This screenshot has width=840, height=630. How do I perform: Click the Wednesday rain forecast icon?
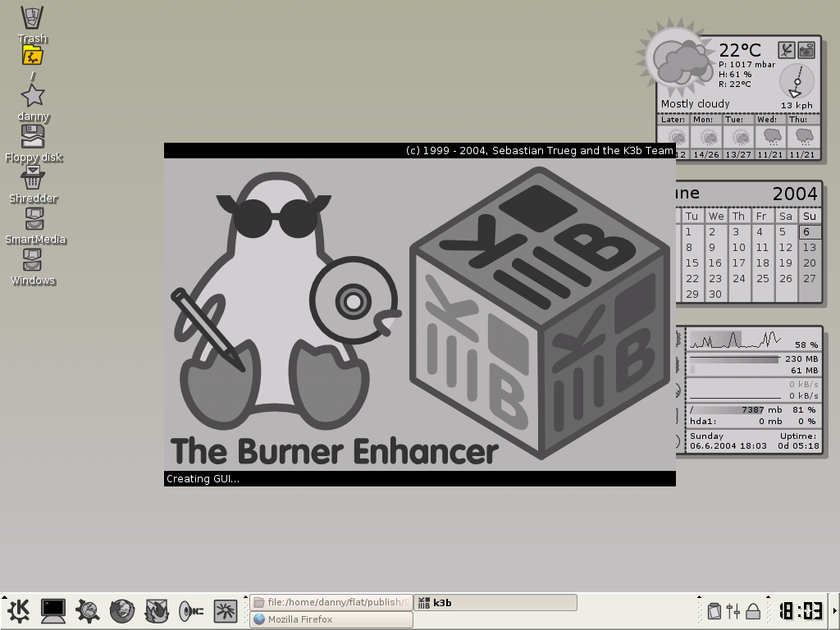pyautogui.click(x=770, y=137)
